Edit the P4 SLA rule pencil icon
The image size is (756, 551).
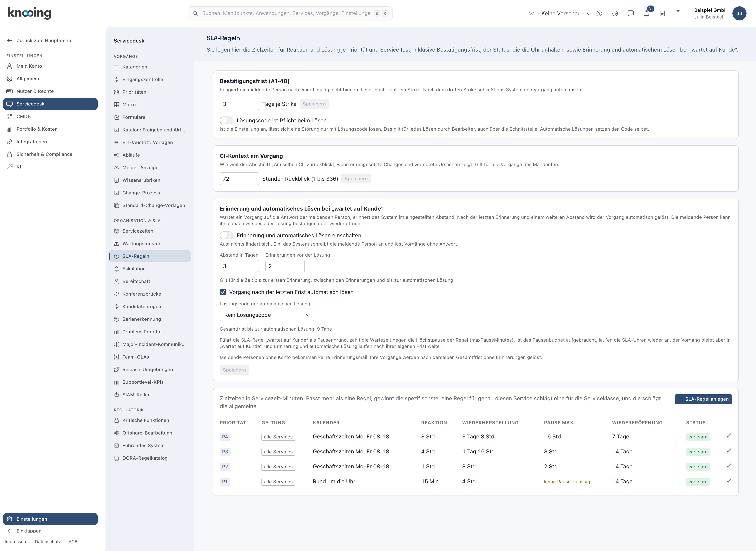coord(729,435)
